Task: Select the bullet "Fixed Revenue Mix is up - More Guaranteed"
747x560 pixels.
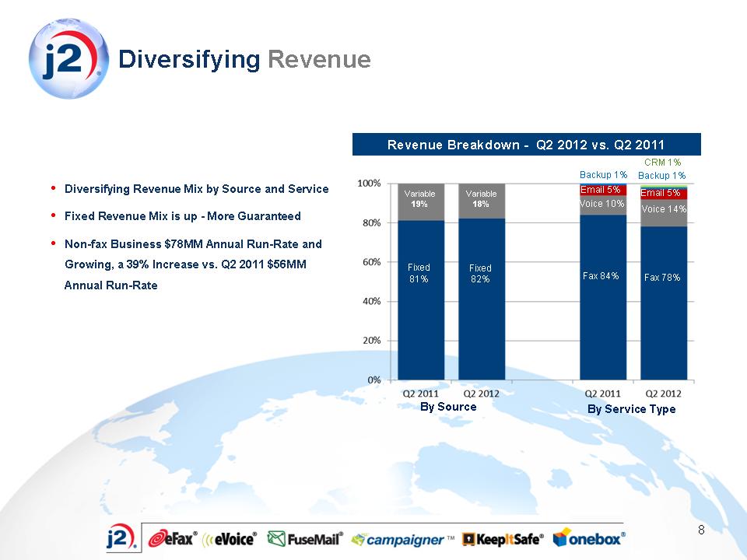Action: click(182, 216)
